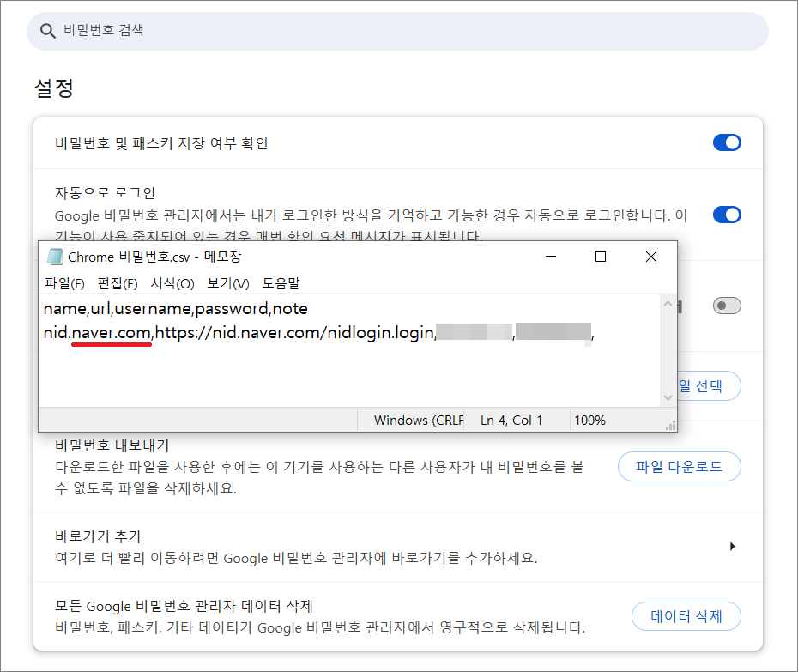Image resolution: width=798 pixels, height=672 pixels.
Task: Open the 파일(F) menu
Action: click(64, 284)
